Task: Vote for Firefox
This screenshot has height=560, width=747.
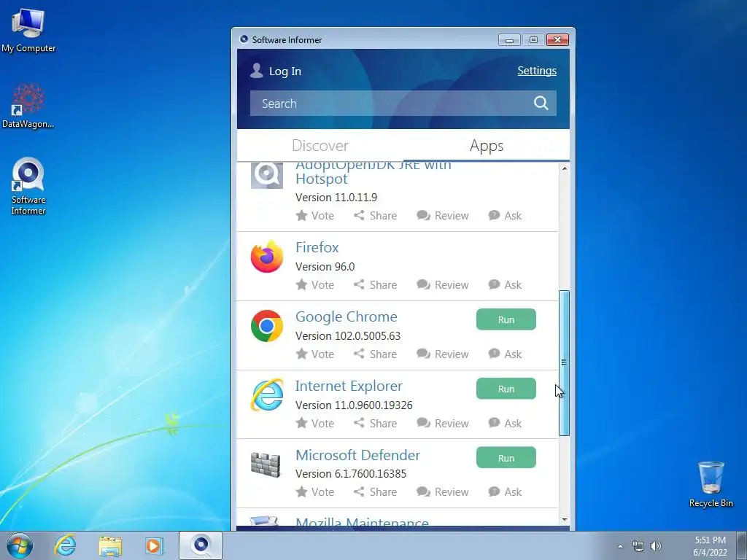Action: [x=315, y=285]
